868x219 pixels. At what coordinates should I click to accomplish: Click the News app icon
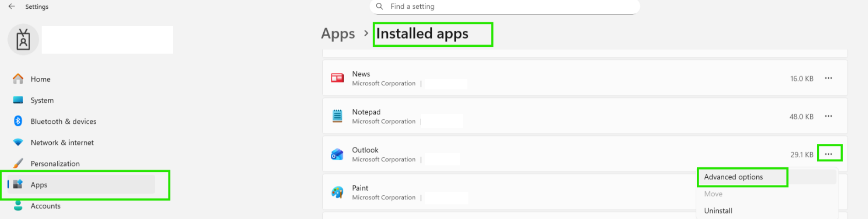pyautogui.click(x=337, y=78)
